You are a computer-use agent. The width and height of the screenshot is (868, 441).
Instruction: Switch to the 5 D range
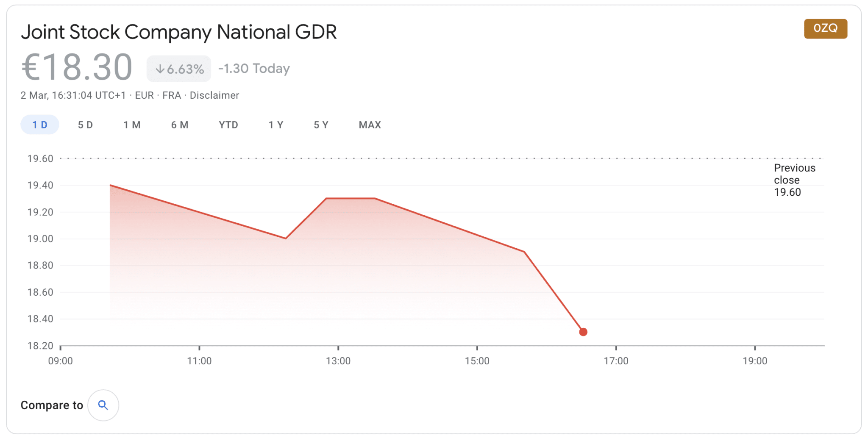point(85,125)
